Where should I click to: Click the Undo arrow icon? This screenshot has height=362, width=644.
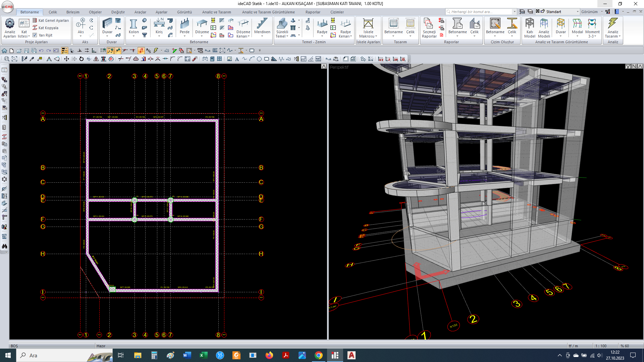41,51
